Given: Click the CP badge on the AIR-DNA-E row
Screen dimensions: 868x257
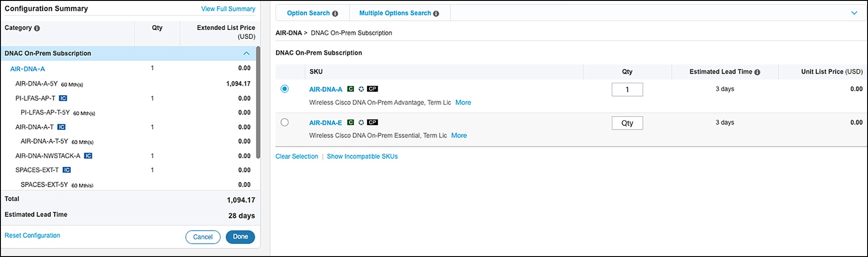Looking at the screenshot, I should pos(372,122).
